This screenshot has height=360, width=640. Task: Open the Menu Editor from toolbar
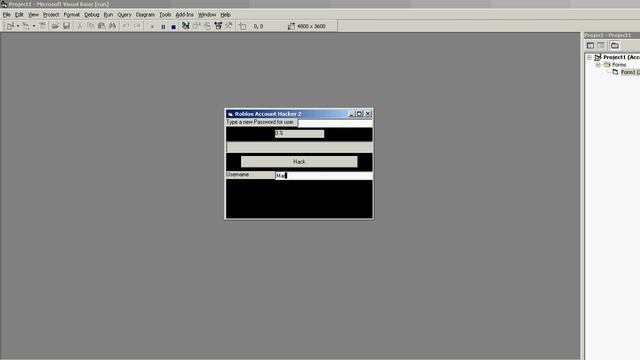(x=42, y=26)
